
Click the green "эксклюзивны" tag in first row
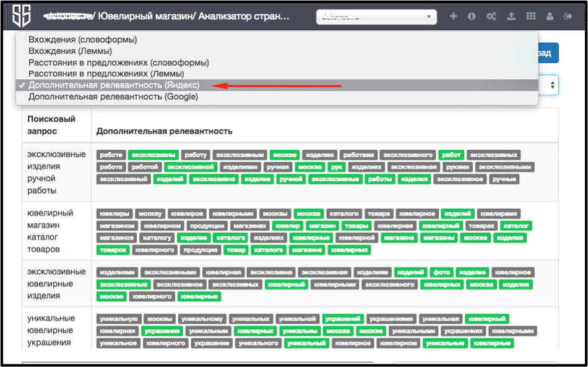click(x=153, y=155)
